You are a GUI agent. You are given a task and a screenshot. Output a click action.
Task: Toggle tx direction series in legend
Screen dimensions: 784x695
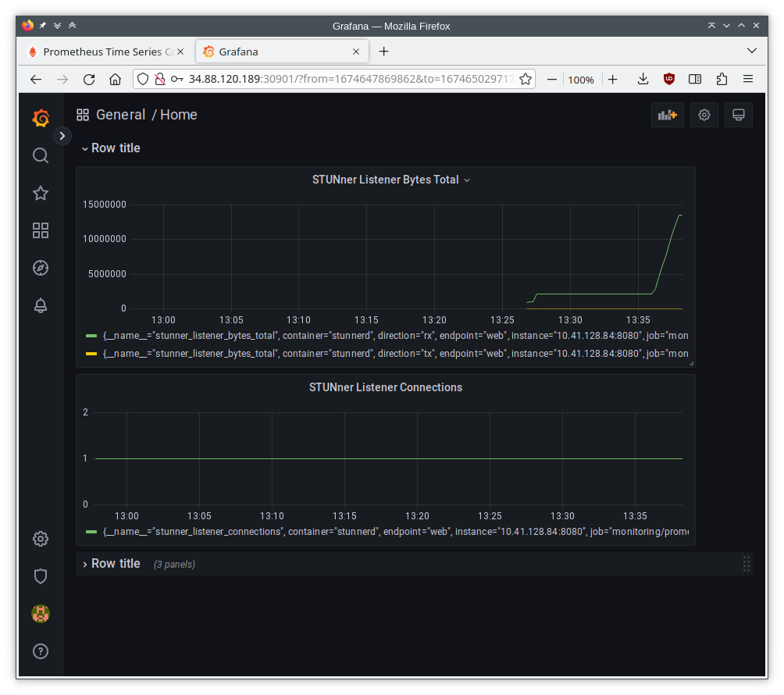point(395,354)
